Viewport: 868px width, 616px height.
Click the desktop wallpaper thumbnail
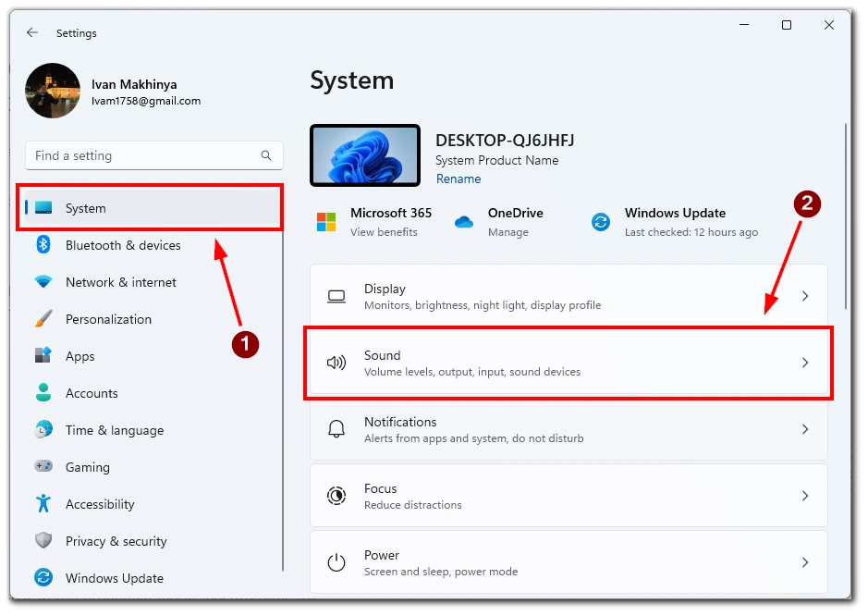tap(365, 155)
